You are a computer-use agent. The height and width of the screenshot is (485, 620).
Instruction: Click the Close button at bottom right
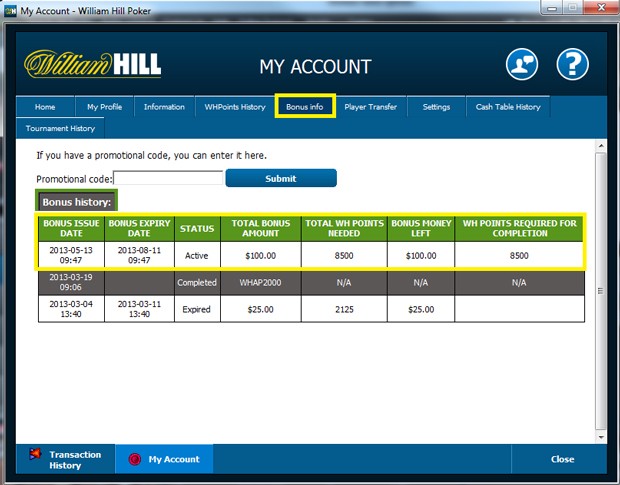(x=562, y=459)
